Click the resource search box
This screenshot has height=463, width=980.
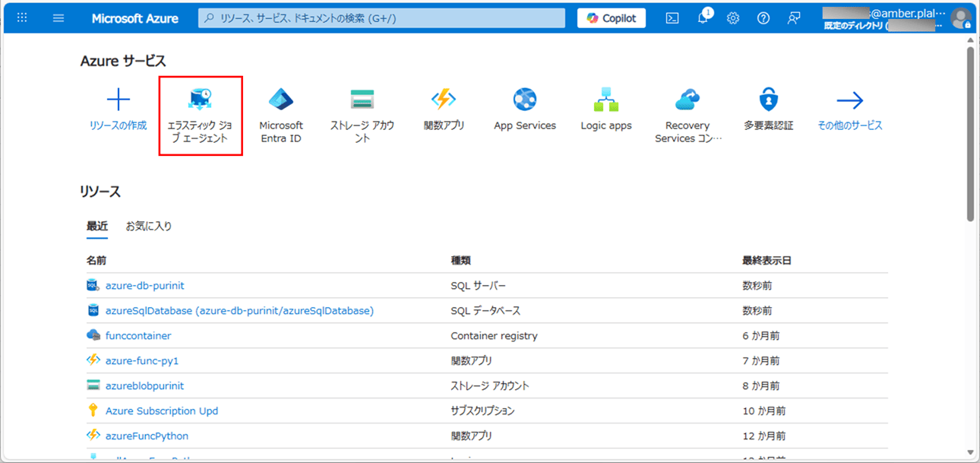click(381, 18)
